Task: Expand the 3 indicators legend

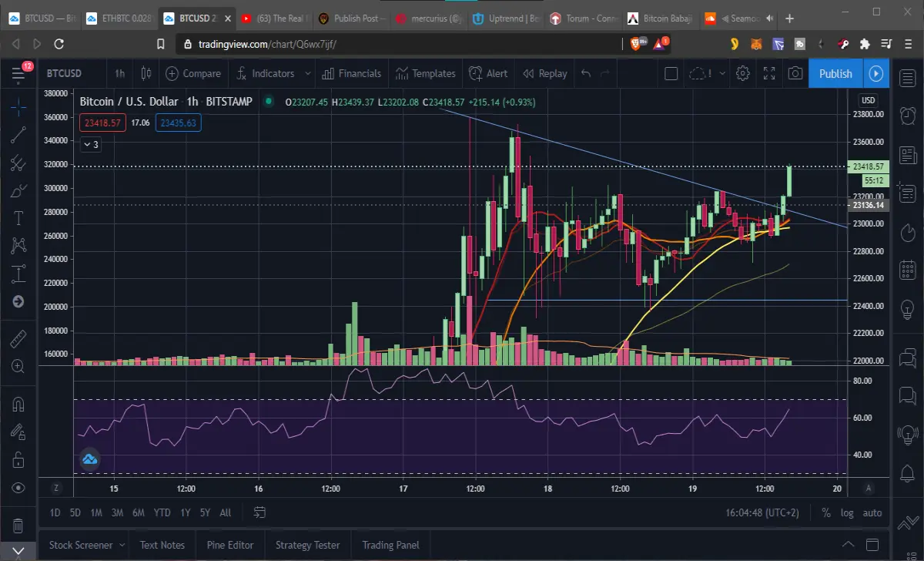Action: (x=91, y=143)
